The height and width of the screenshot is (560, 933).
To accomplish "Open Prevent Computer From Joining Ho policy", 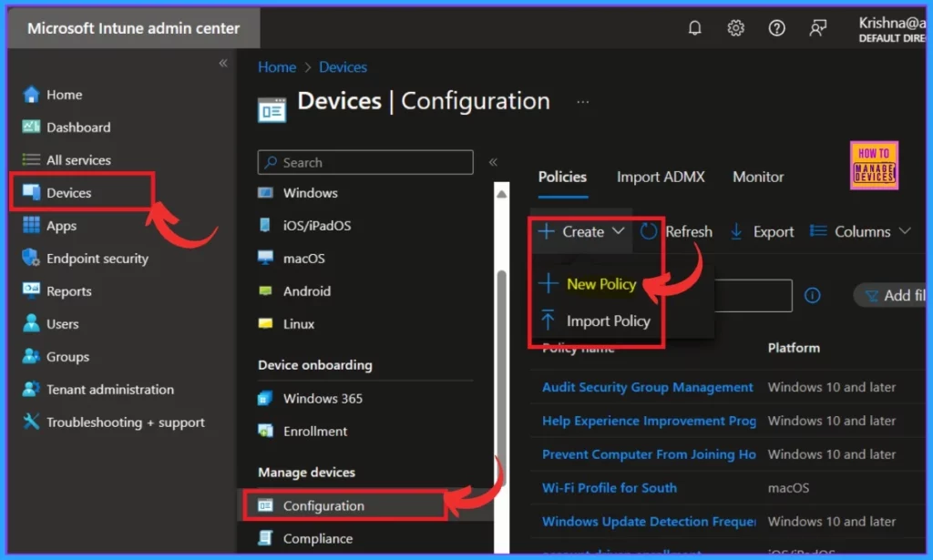I will coord(649,454).
